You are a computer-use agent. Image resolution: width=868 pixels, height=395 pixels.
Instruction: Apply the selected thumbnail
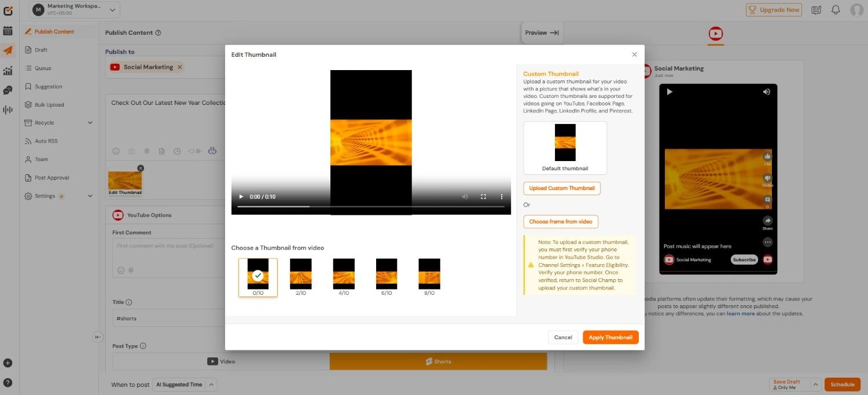tap(610, 337)
